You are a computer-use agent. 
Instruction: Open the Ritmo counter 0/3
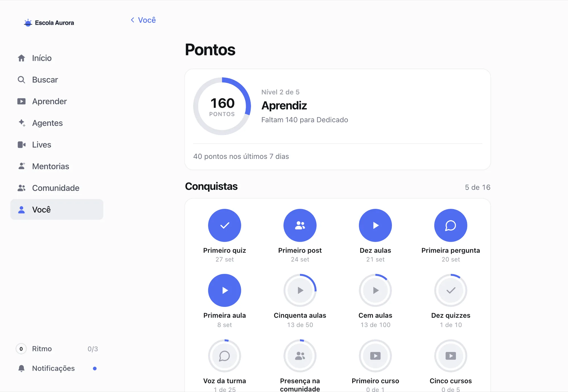[57, 349]
